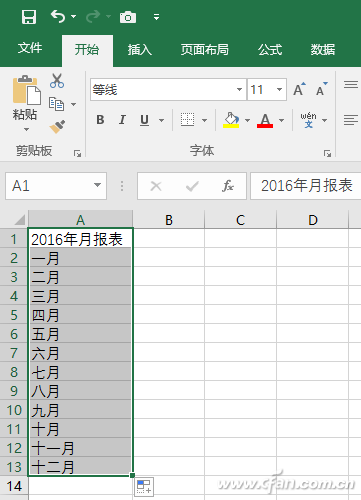Open Insert Function fx button
This screenshot has width=361, height=500.
click(228, 186)
